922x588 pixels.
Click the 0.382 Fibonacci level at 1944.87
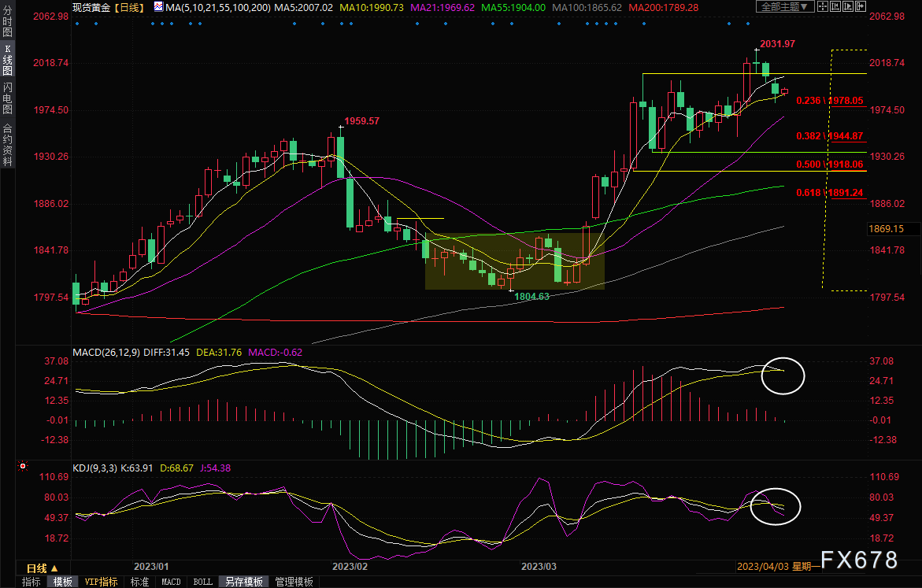pyautogui.click(x=830, y=136)
